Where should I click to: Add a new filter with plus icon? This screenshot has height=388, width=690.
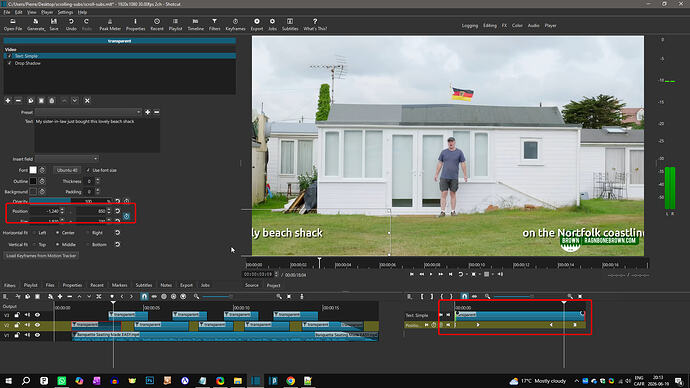click(8, 101)
